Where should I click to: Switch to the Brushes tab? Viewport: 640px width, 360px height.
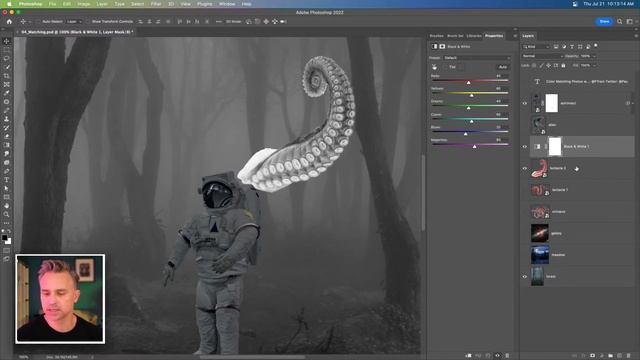point(436,36)
